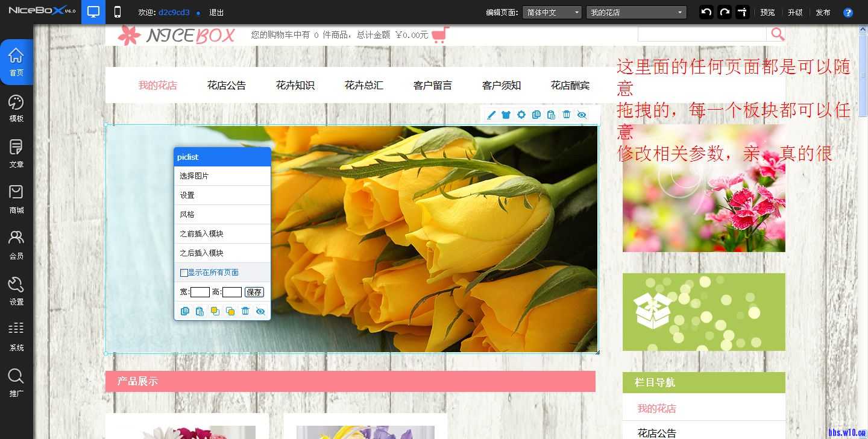Click the redo arrow in top toolbar

tap(724, 12)
